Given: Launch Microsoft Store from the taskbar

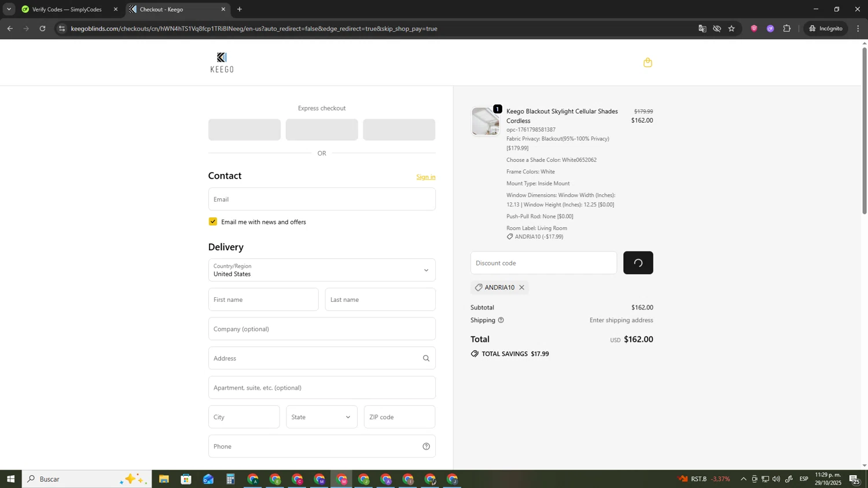Looking at the screenshot, I should 186,479.
